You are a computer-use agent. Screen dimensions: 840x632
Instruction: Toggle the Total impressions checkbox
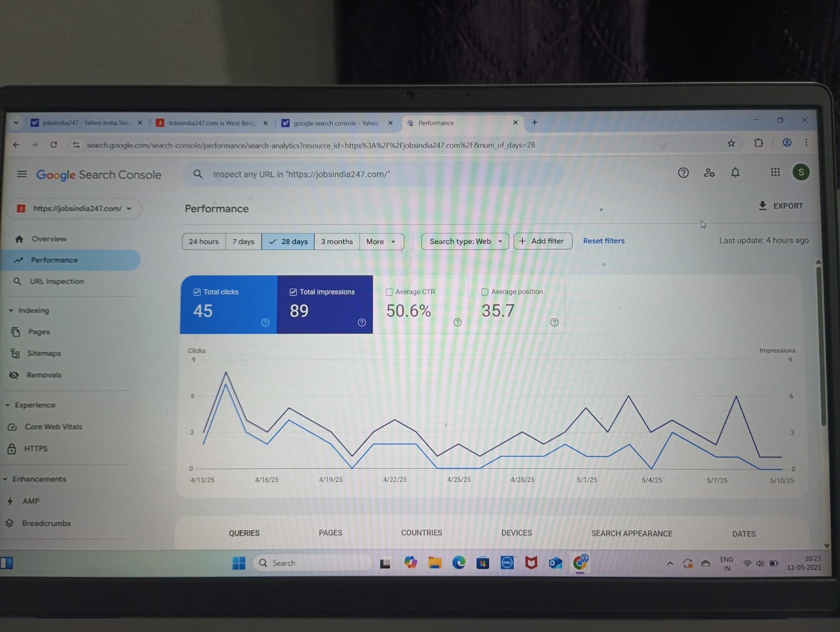tap(293, 292)
